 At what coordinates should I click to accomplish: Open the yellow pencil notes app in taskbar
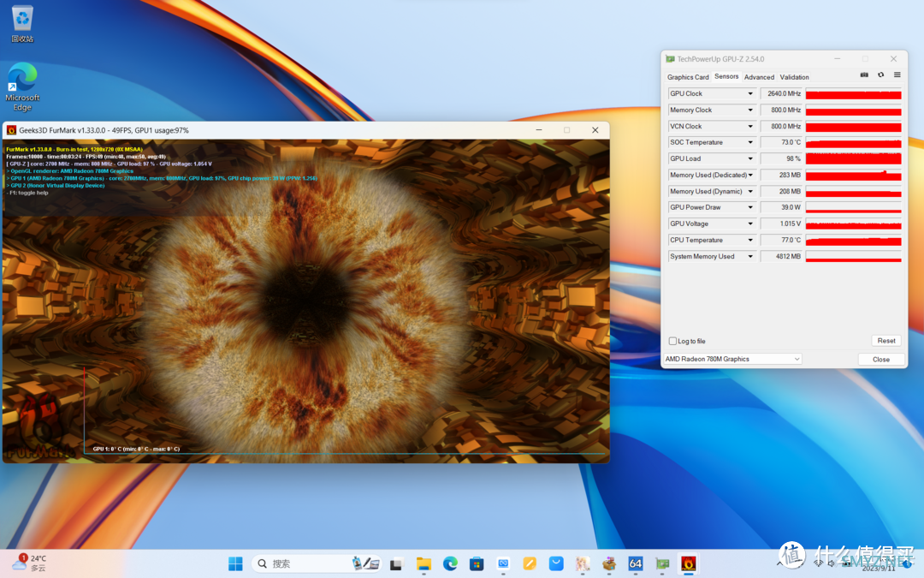pyautogui.click(x=530, y=563)
